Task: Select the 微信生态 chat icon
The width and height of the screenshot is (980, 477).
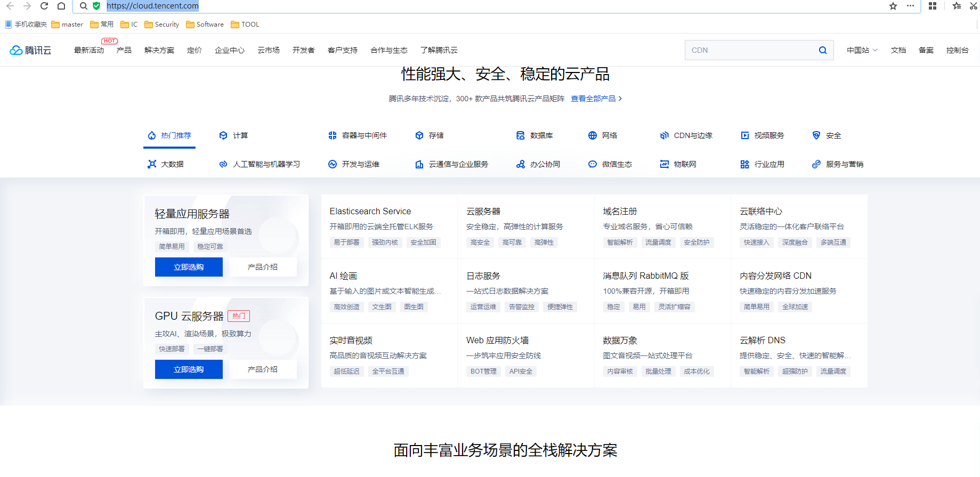Action: point(593,164)
